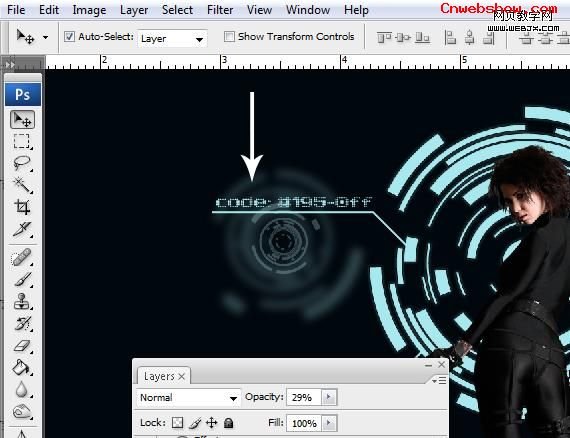
Task: Select the Slice tool
Action: [22, 229]
